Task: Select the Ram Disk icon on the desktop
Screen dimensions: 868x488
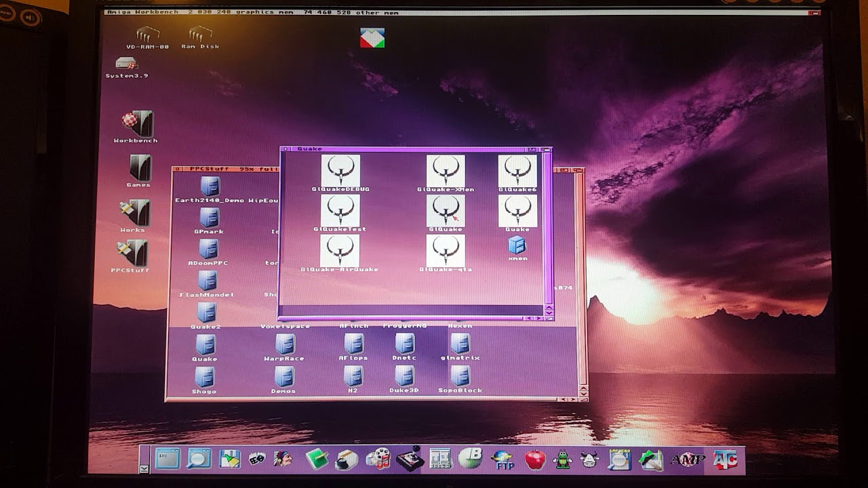Action: [200, 34]
